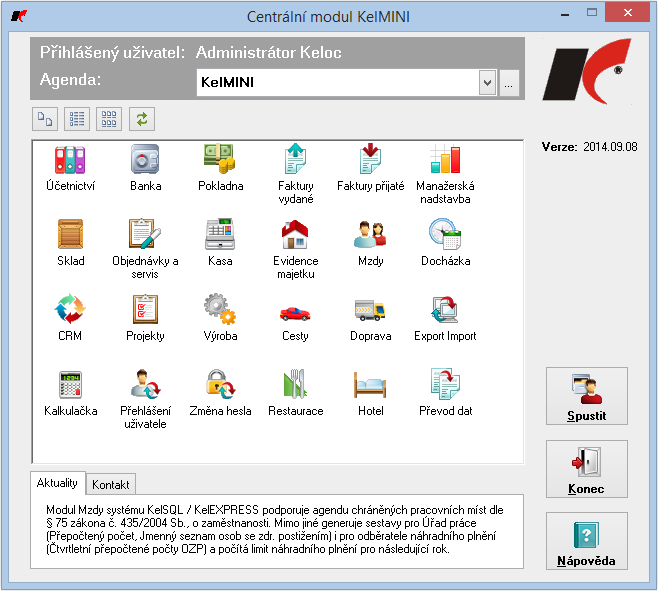Open Faktury vydané module
Viewport: 658px width, 591px height.
pos(295,174)
